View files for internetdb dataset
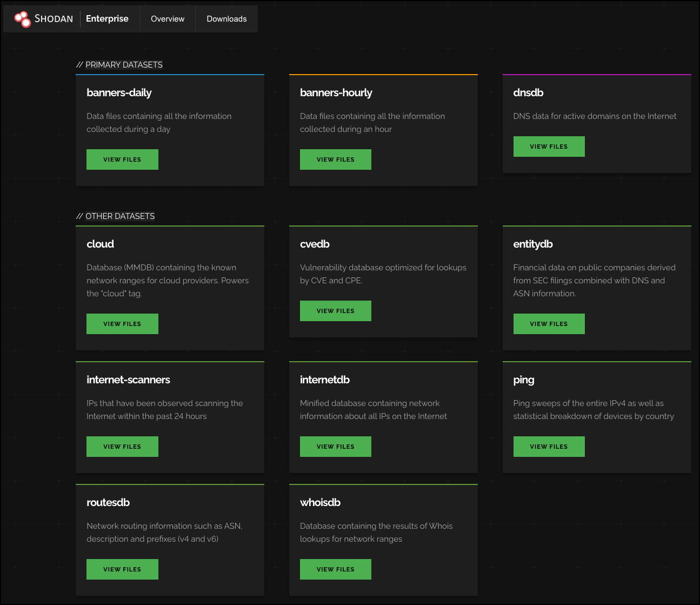This screenshot has height=605, width=700. pos(336,447)
